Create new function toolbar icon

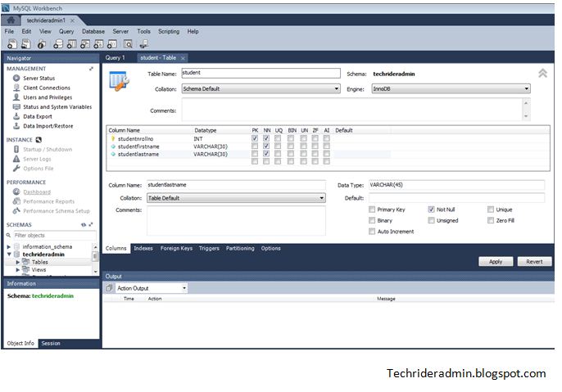pyautogui.click(x=112, y=44)
